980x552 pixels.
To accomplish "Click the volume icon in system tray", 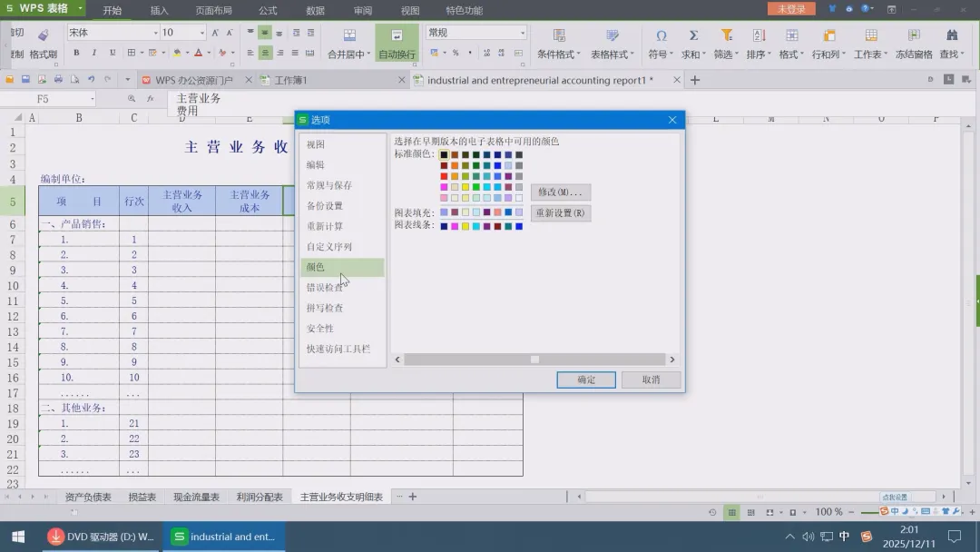I will coord(808,537).
